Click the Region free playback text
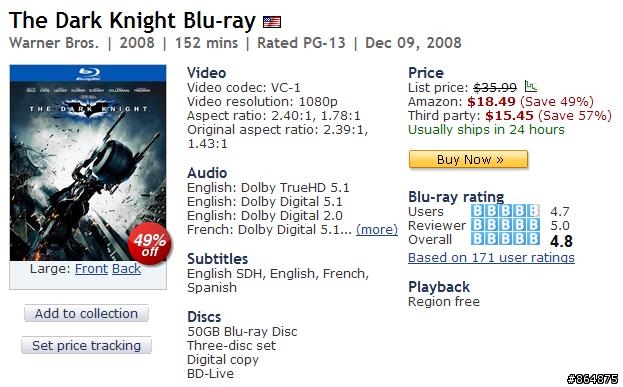 [444, 302]
